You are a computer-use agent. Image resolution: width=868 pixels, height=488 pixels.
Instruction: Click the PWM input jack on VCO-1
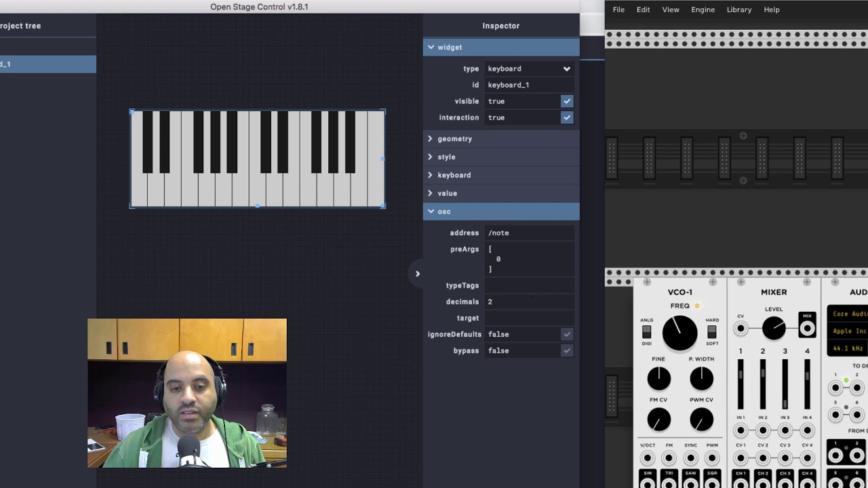(712, 458)
